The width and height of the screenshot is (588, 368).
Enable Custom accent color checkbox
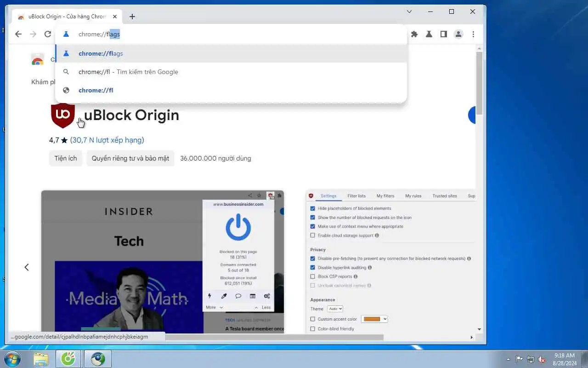pos(313,319)
